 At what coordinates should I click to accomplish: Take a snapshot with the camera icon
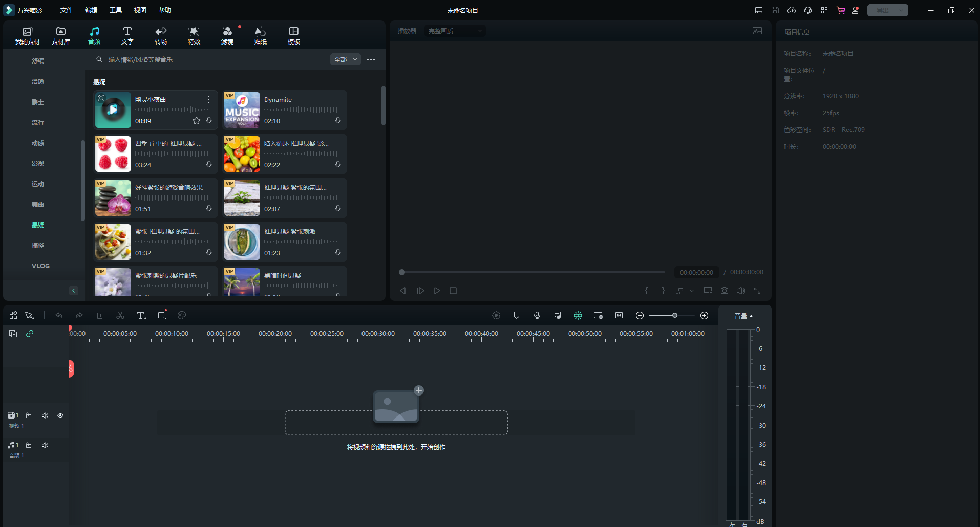725,291
